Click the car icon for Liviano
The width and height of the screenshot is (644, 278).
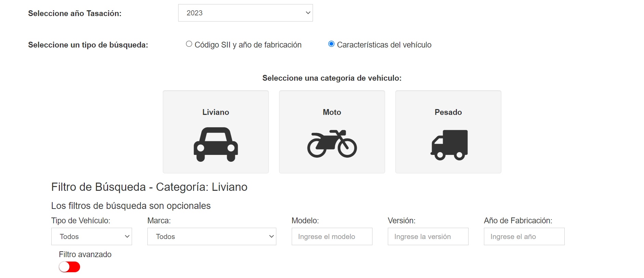pos(215,144)
